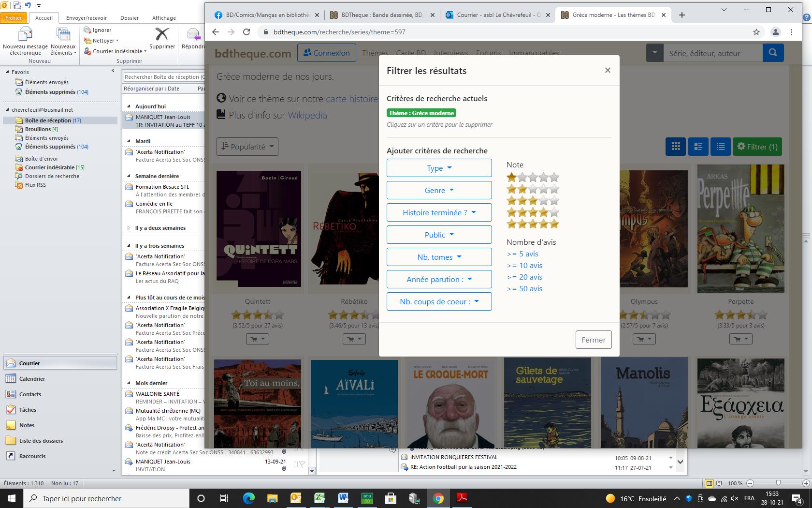Open Chrome three-dot menu
The width and height of the screenshot is (812, 508).
tap(791, 32)
